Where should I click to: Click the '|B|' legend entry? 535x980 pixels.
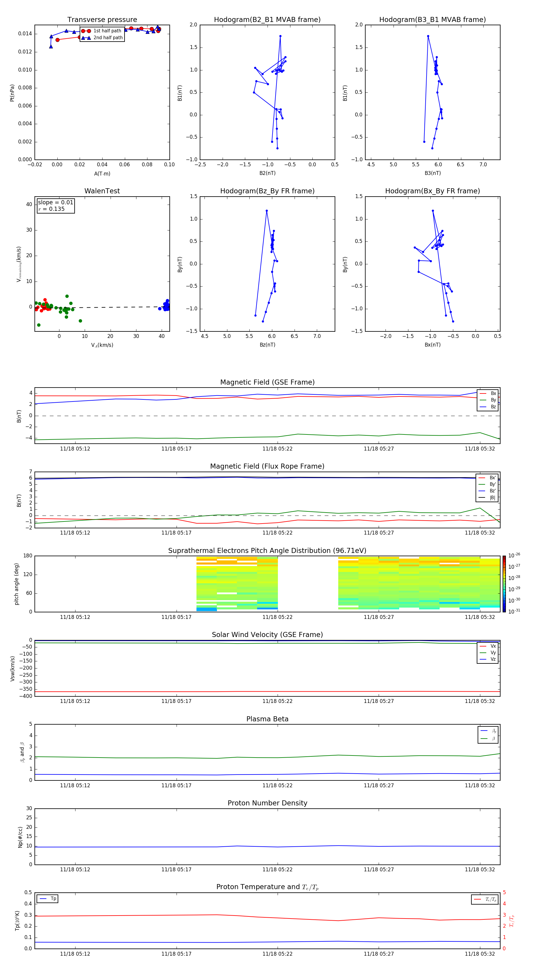[487, 498]
